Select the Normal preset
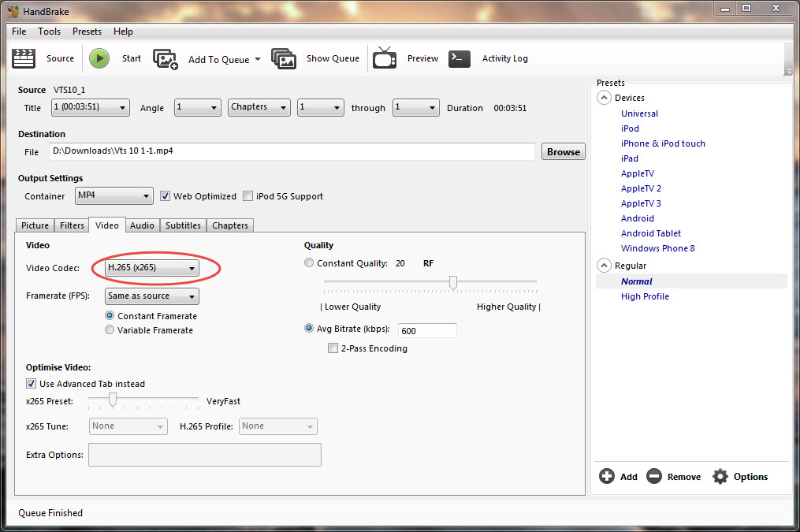This screenshot has width=800, height=532. (636, 281)
